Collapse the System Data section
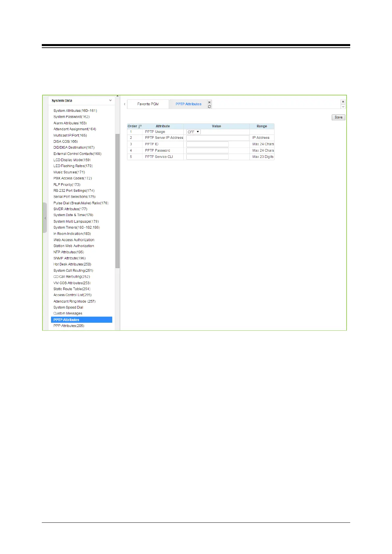392x554 pixels. tap(110, 100)
